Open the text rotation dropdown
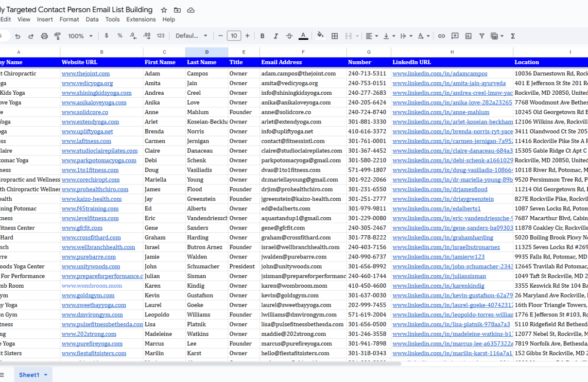 pyautogui.click(x=424, y=35)
